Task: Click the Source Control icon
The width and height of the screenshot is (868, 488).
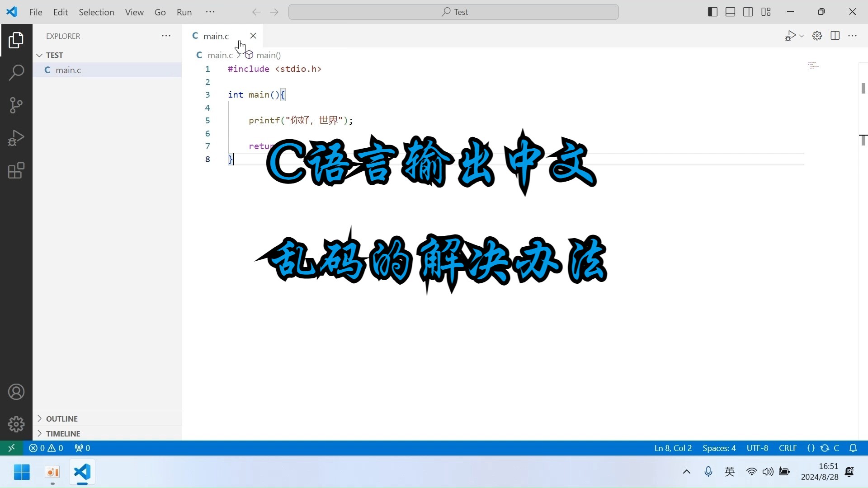Action: click(x=16, y=105)
